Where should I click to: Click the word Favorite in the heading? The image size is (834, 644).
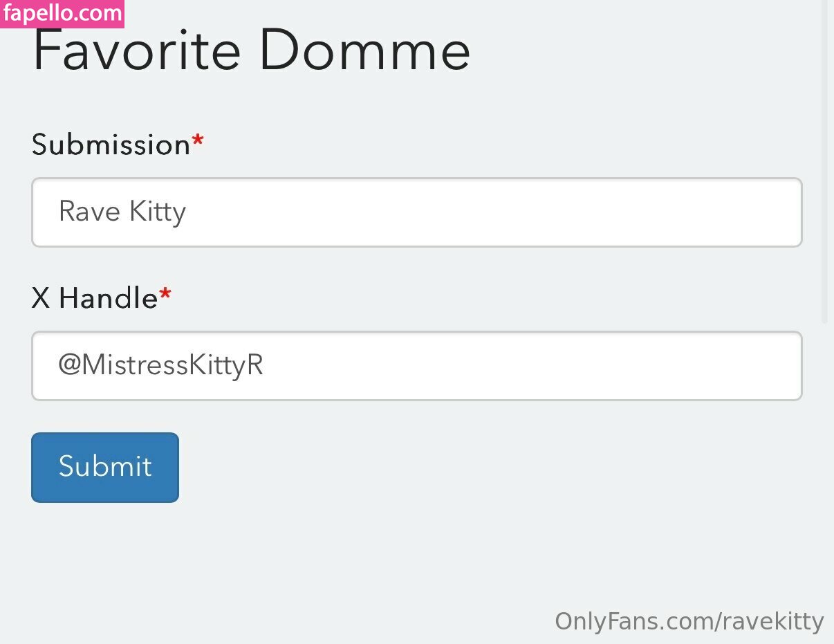coord(137,51)
